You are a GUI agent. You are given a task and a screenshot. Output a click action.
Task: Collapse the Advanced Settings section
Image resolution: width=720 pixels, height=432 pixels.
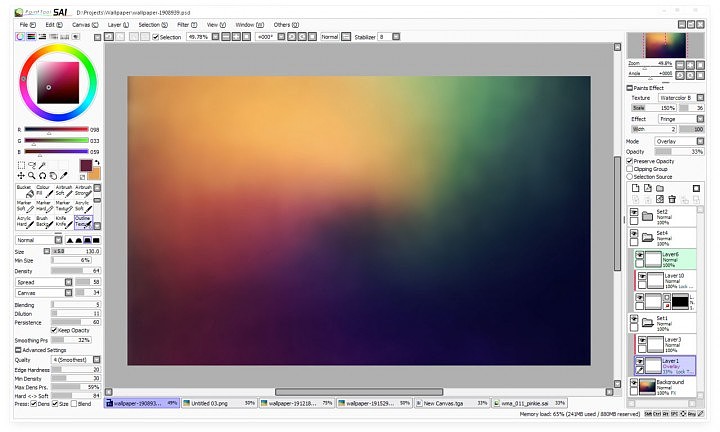[18, 350]
